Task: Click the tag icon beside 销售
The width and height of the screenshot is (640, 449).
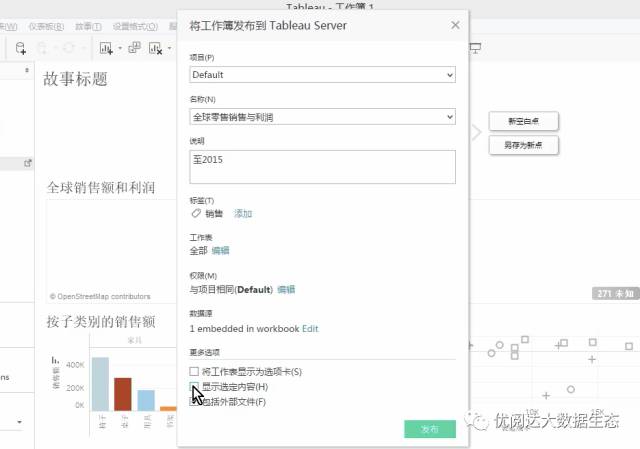Action: click(196, 213)
